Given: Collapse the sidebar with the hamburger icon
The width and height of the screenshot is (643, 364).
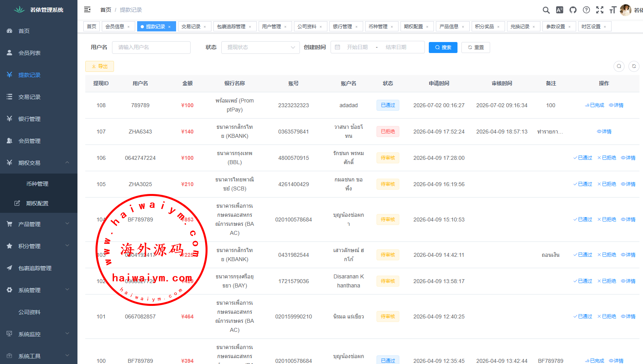Looking at the screenshot, I should point(87,9).
